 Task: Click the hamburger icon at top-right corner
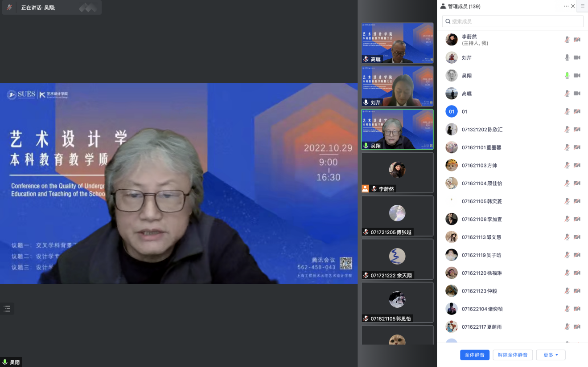[x=582, y=6]
